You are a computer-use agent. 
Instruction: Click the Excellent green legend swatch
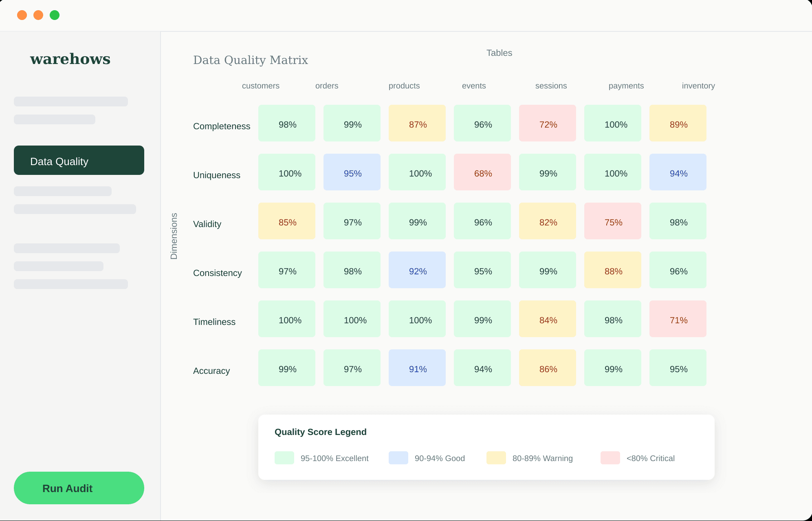click(x=284, y=458)
